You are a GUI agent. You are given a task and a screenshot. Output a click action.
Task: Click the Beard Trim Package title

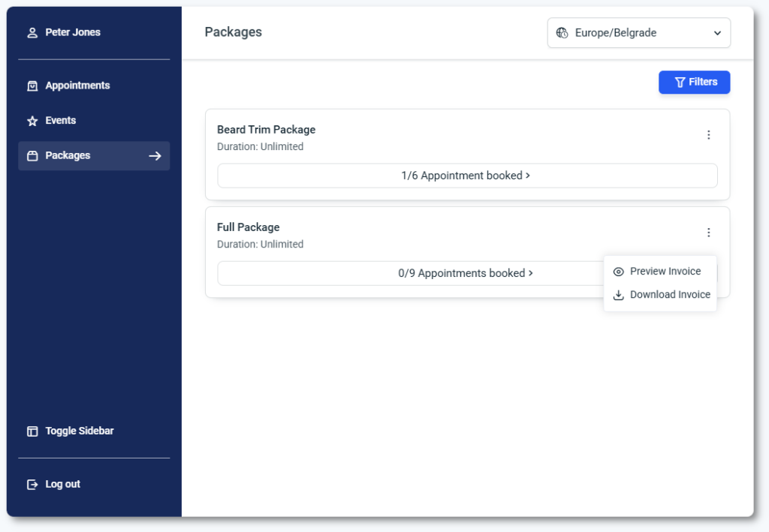(x=266, y=130)
